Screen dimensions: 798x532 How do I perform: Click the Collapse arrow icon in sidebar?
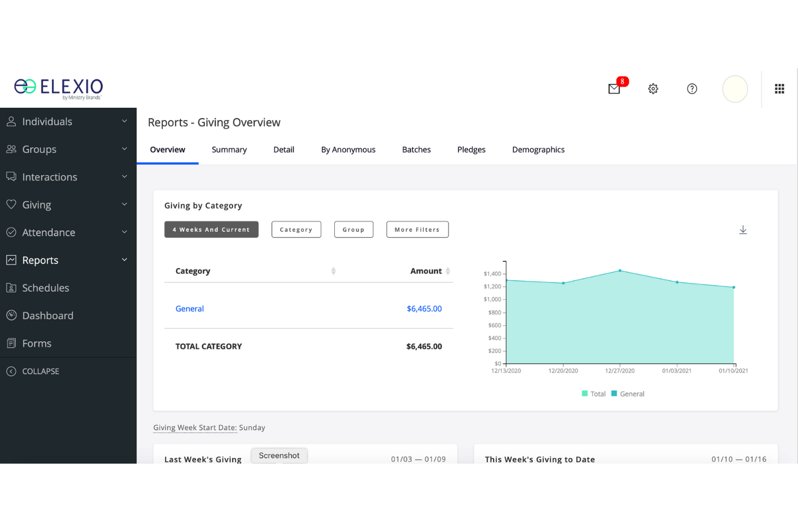click(x=11, y=371)
